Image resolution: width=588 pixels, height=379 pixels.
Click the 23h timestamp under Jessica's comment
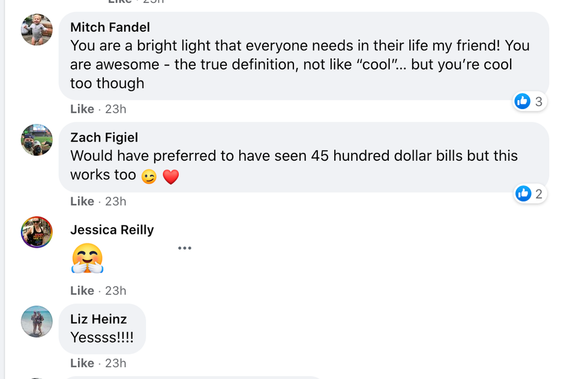pyautogui.click(x=115, y=291)
